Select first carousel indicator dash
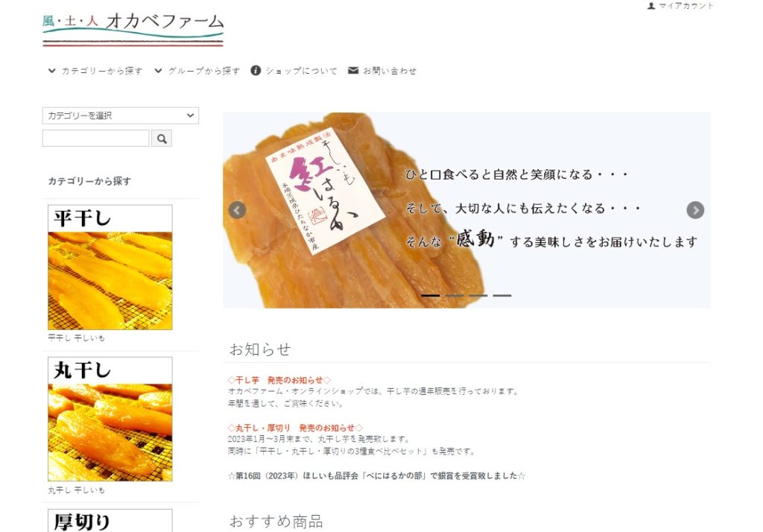Viewport: 763px width, 532px height. (x=430, y=296)
